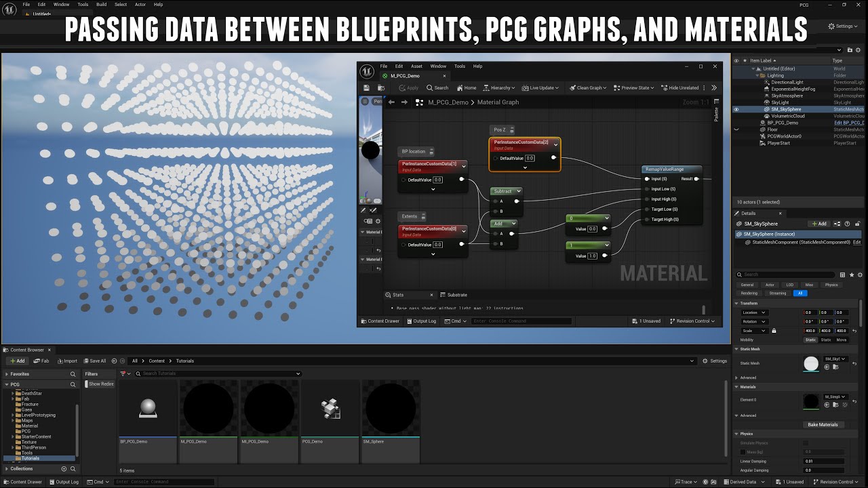Click the Home button in the material toolbar
This screenshot has height=488, width=868.
(467, 87)
